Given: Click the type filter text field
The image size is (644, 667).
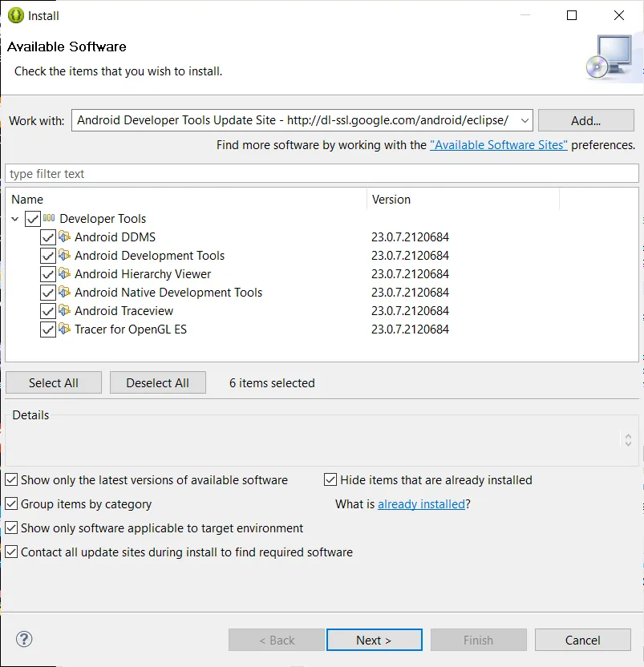Looking at the screenshot, I should [322, 173].
